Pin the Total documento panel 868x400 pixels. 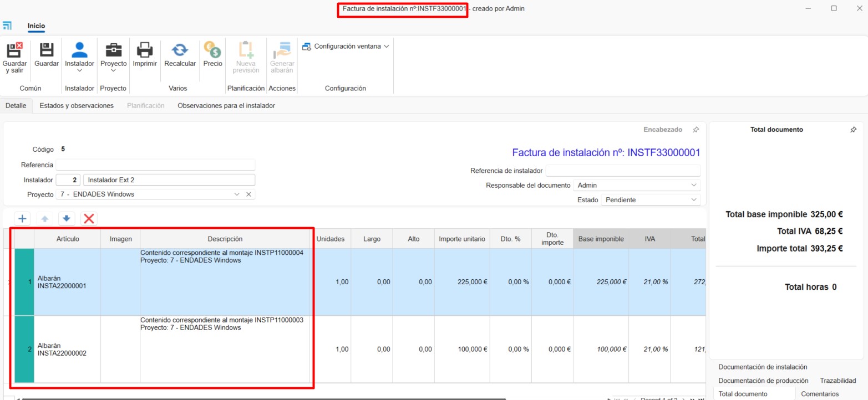click(x=853, y=130)
